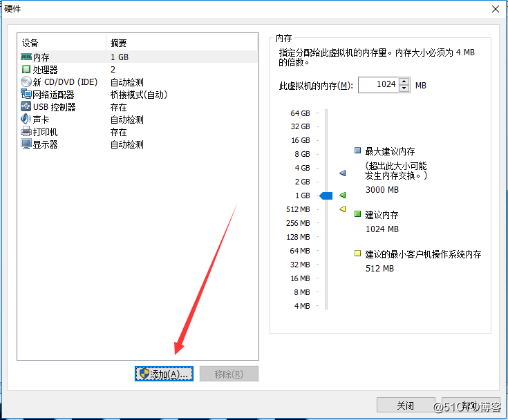Click the 4 MB scale label

pyautogui.click(x=302, y=306)
